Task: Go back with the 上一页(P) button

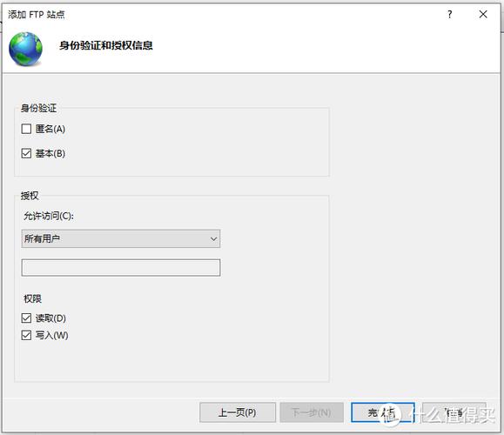Action: [x=238, y=412]
